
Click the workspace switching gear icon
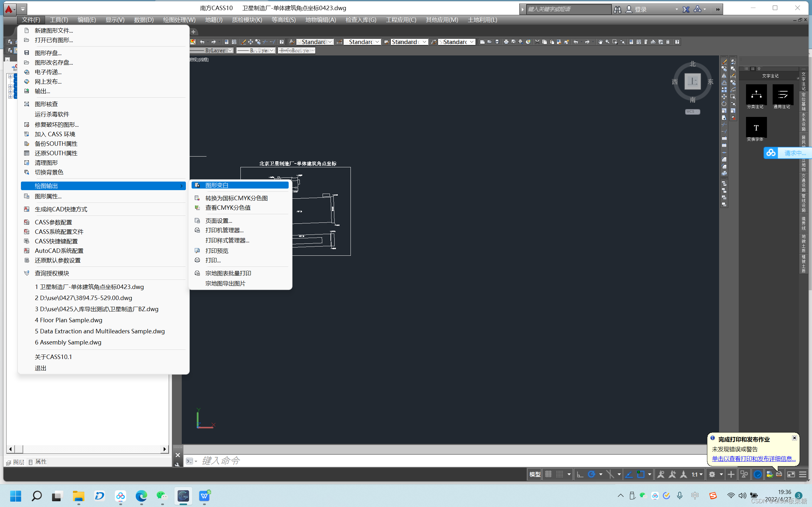[712, 474]
